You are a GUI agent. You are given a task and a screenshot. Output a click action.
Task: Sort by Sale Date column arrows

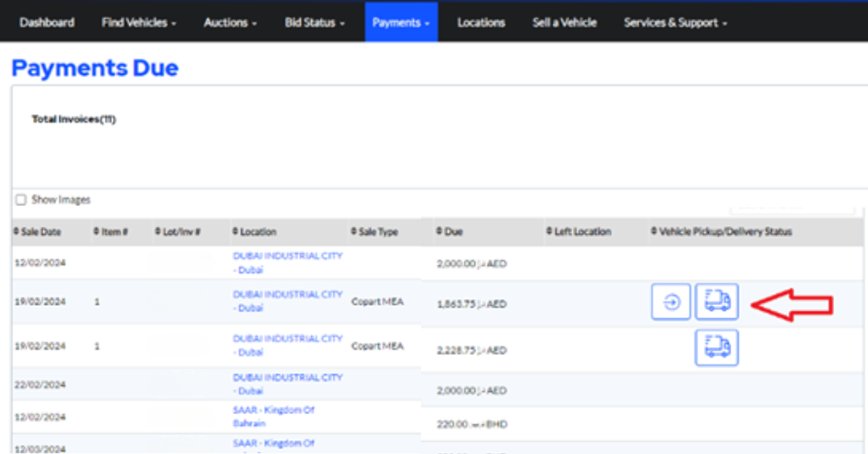38,232
